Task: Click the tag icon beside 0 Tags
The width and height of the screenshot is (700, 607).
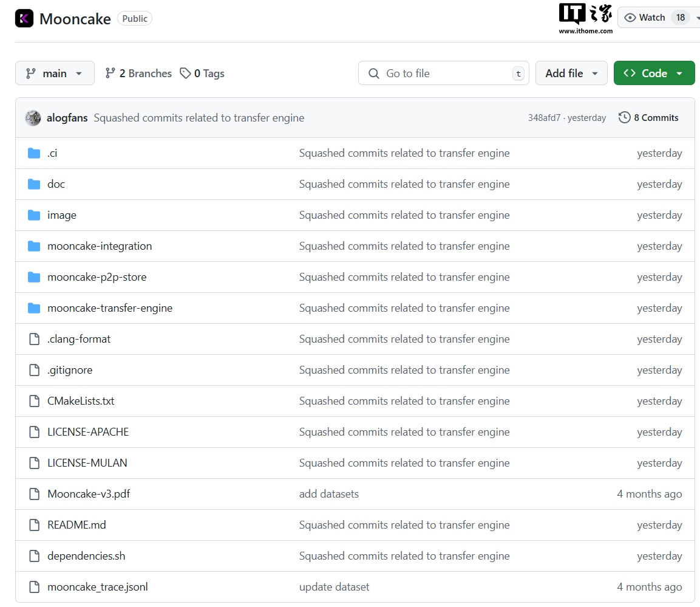Action: click(185, 74)
